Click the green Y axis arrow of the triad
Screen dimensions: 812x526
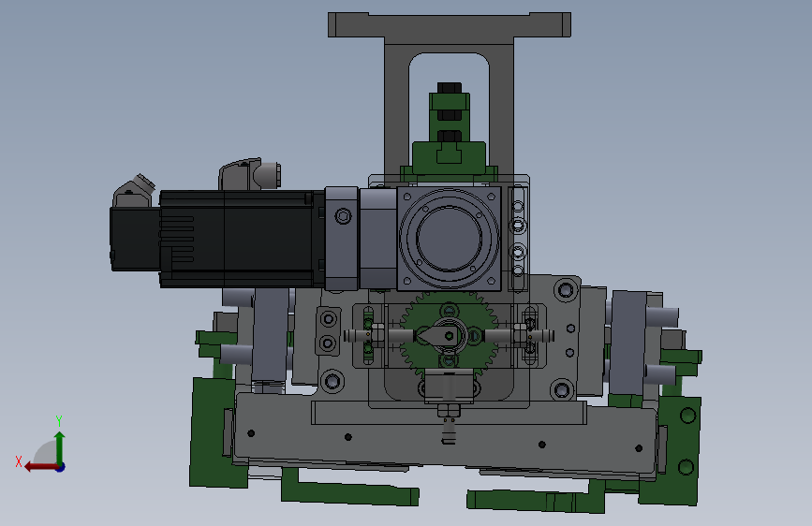coord(60,447)
